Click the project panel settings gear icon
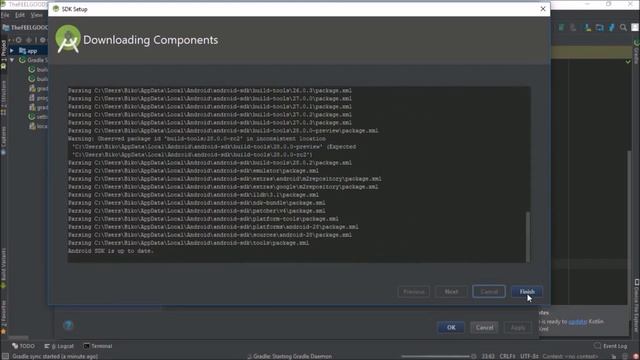Screen dimensions: 640x360 [x=42, y=40]
